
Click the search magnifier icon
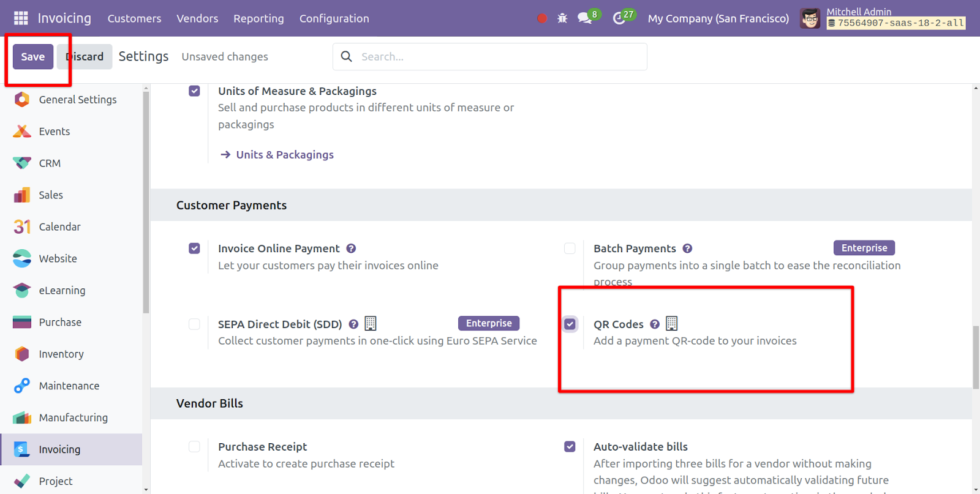click(347, 56)
